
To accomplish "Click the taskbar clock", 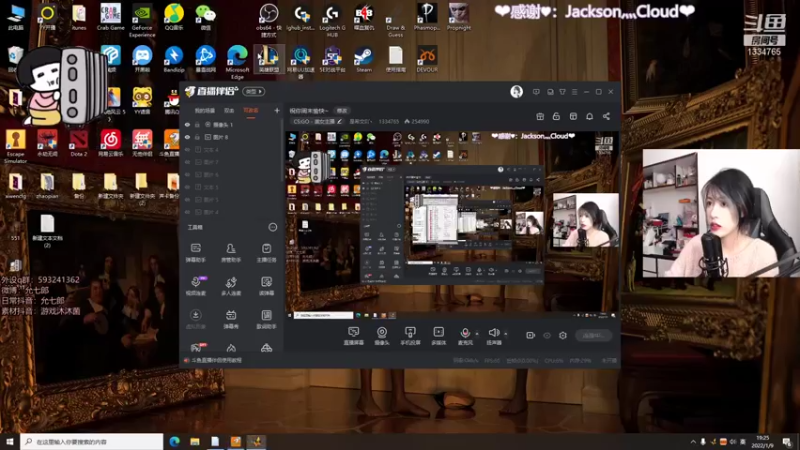I will point(763,441).
